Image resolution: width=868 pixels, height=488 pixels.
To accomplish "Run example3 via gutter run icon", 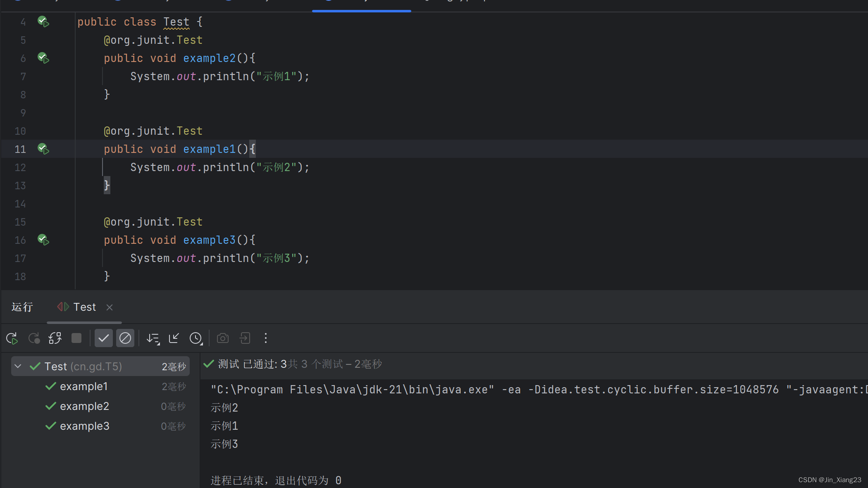I will coord(43,240).
